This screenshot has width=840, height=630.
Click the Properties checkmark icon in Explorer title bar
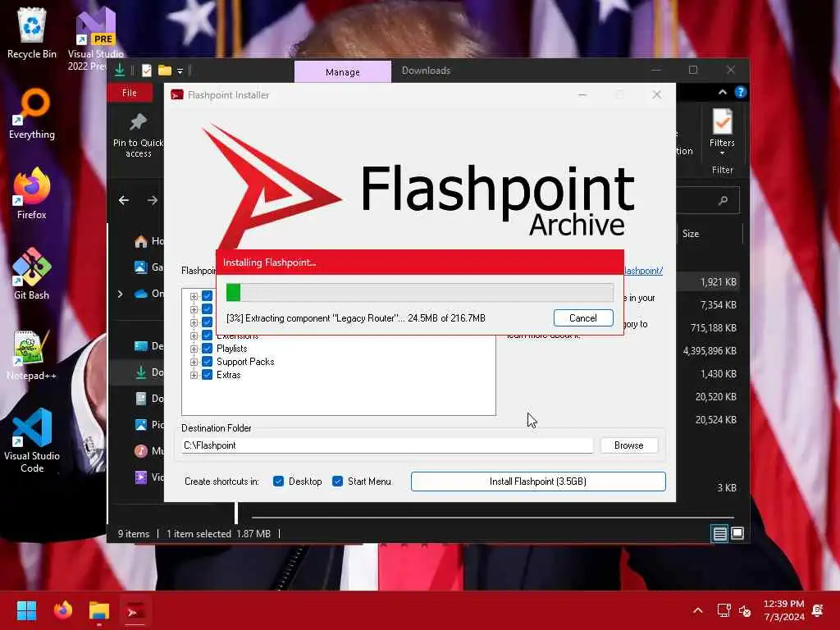point(146,71)
